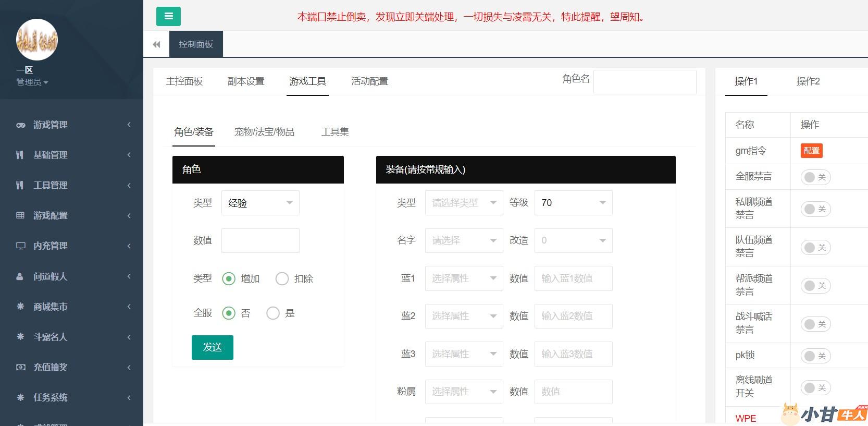Image resolution: width=868 pixels, height=426 pixels.
Task: Click the banknote icon beside 充值抽奖
Action: point(20,367)
